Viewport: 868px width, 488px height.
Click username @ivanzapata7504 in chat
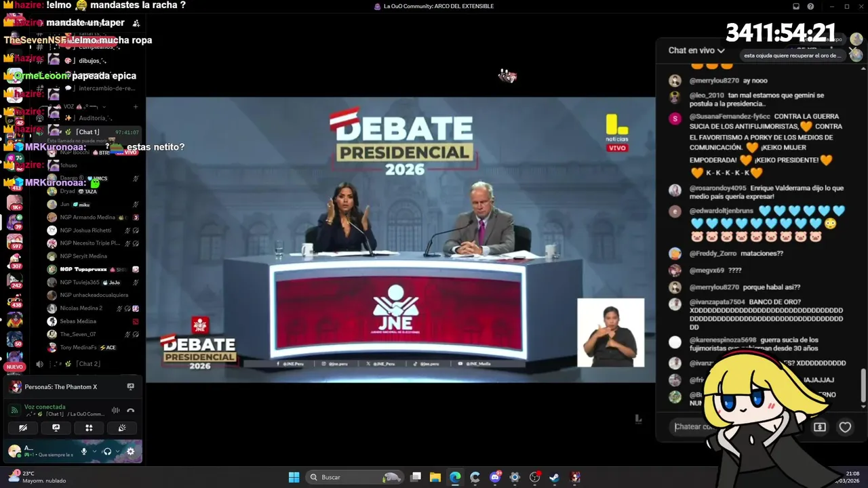(717, 302)
